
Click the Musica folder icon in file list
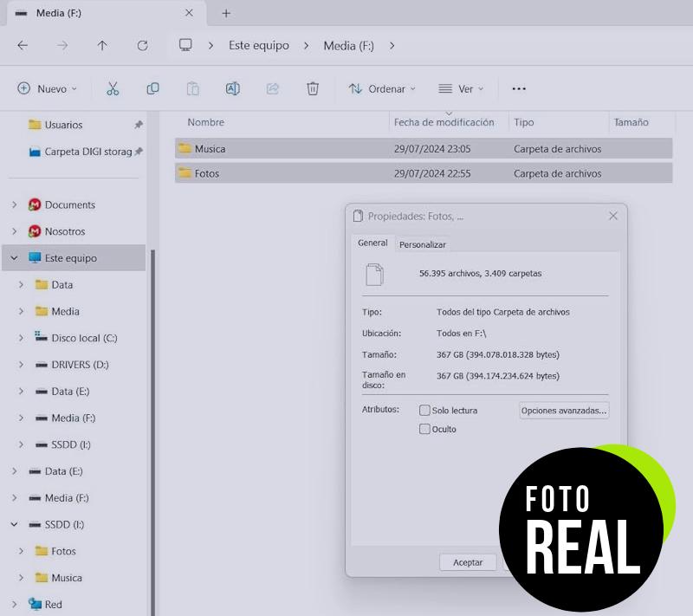185,148
